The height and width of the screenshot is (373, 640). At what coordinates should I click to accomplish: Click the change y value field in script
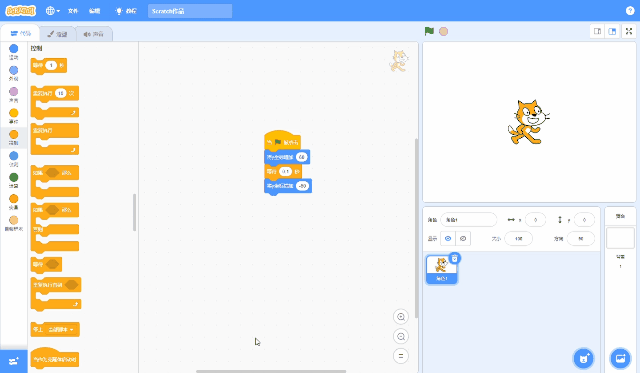[x=302, y=186]
